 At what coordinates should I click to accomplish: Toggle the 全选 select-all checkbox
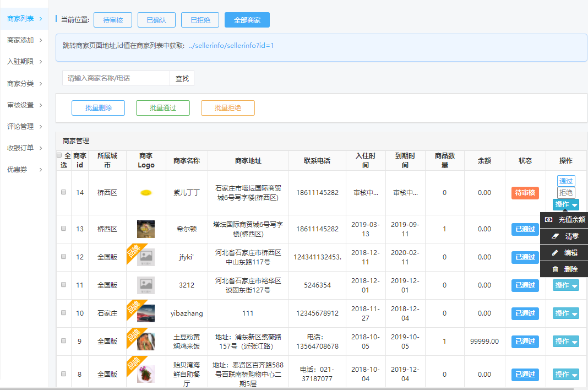click(x=59, y=155)
